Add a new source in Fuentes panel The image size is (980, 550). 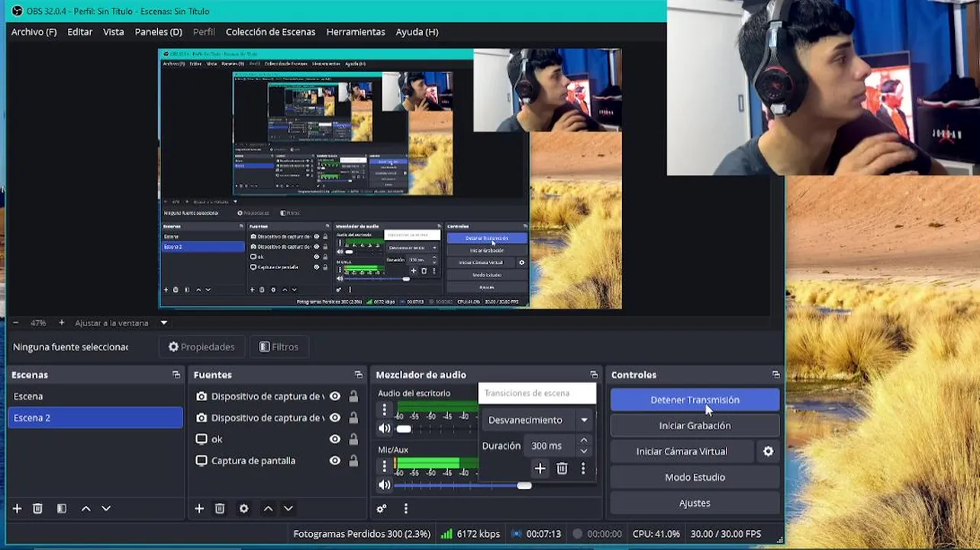pos(199,509)
